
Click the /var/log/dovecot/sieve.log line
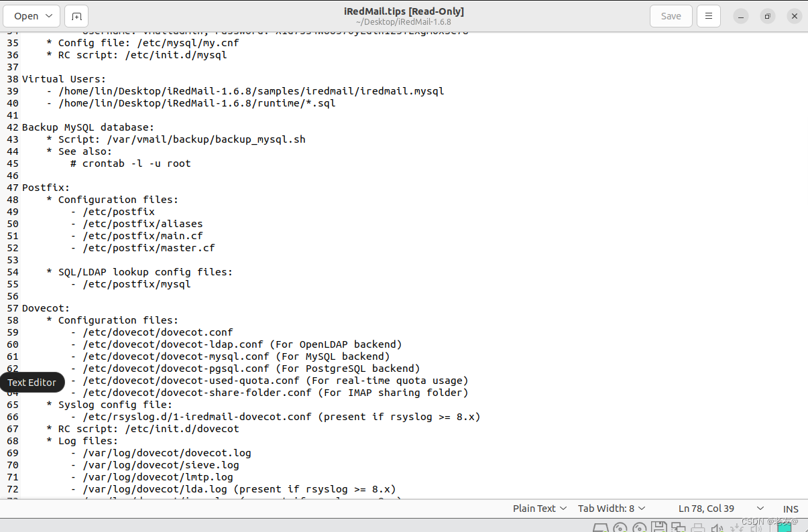[154, 465]
